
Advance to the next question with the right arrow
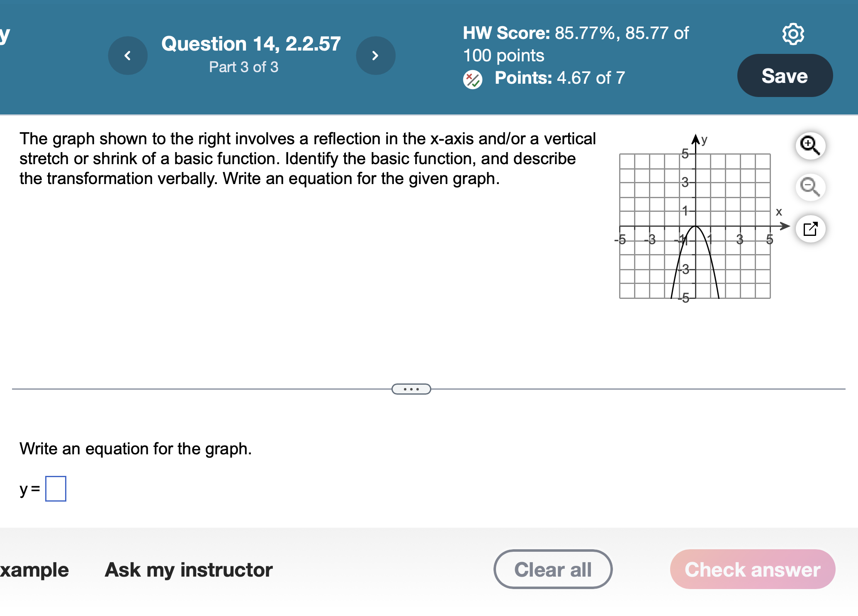coord(375,55)
